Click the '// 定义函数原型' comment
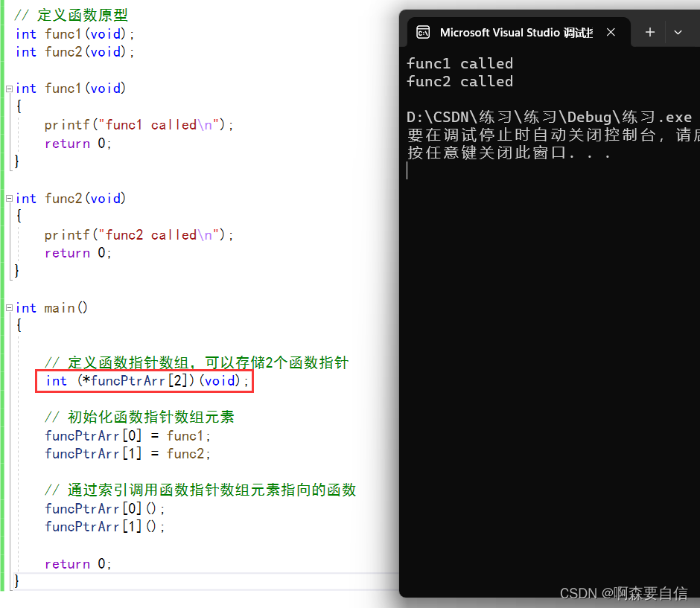The height and width of the screenshot is (608, 700). click(x=71, y=15)
